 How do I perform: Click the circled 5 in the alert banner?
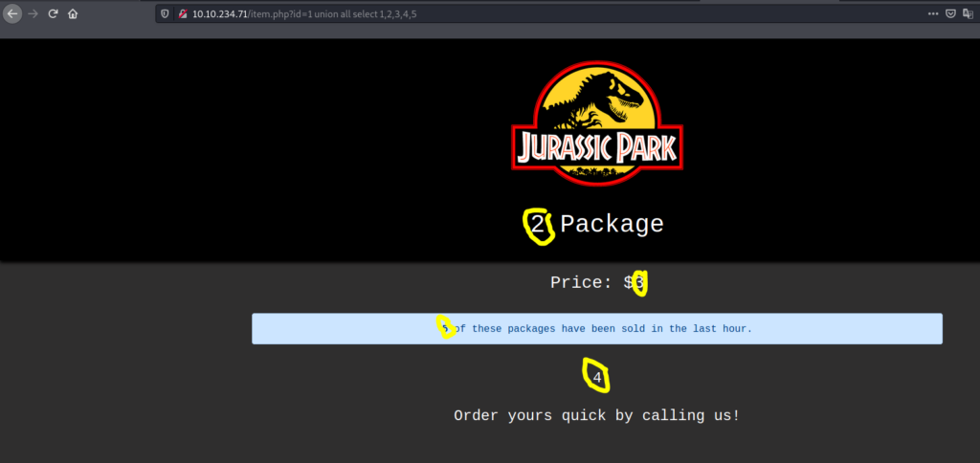tap(446, 328)
